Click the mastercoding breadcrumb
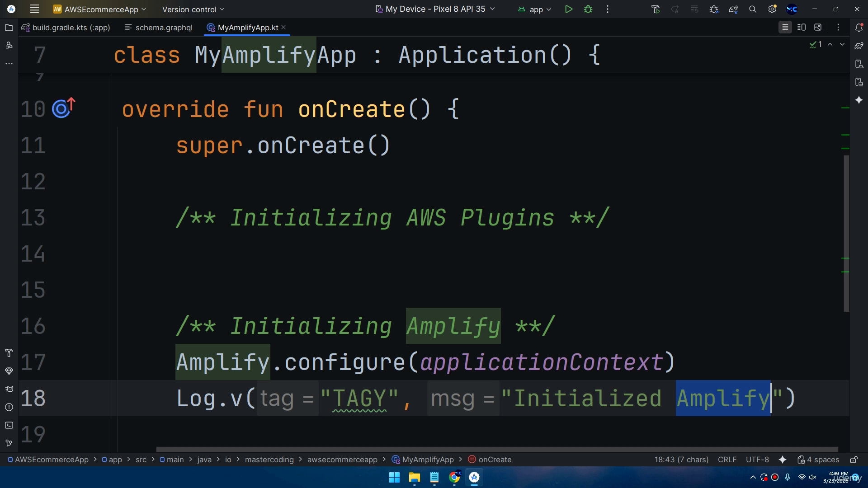Screen dimensions: 868x488 click(x=269, y=460)
